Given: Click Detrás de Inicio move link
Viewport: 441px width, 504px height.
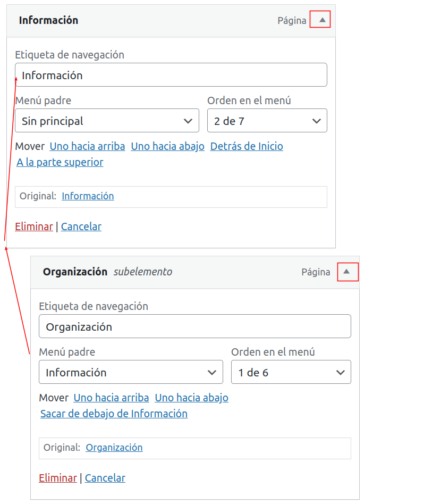Looking at the screenshot, I should tap(247, 146).
